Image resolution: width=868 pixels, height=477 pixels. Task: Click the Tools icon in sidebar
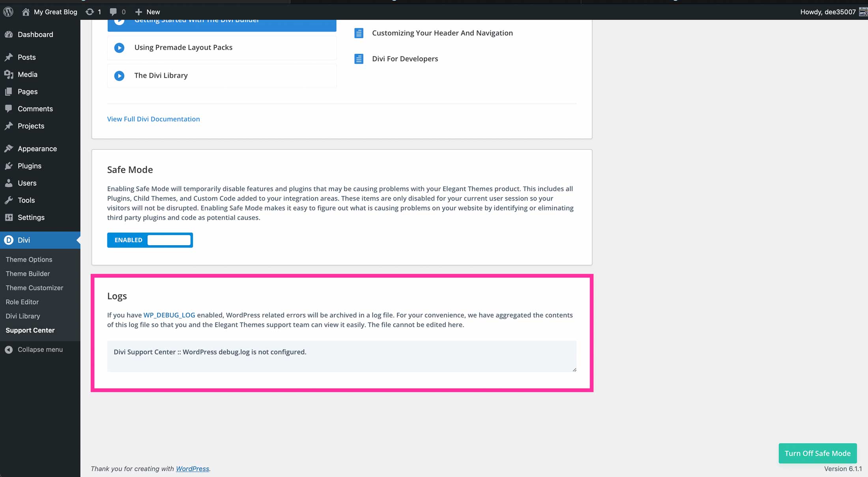tap(9, 200)
